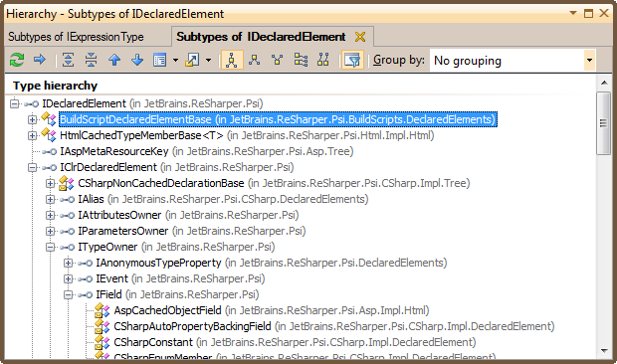This screenshot has height=364, width=617.
Task: Expand the IAnonymousTypeProperty node
Action: (x=68, y=263)
